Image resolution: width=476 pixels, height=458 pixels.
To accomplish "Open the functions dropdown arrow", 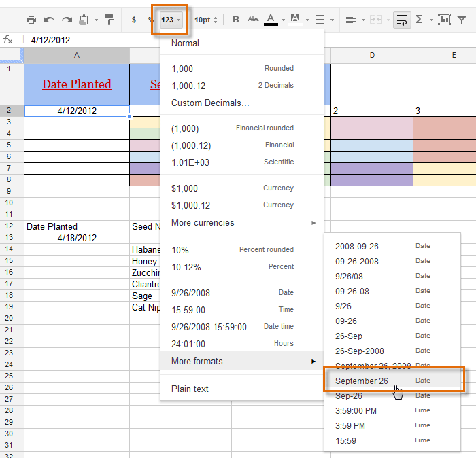I will click(431, 20).
